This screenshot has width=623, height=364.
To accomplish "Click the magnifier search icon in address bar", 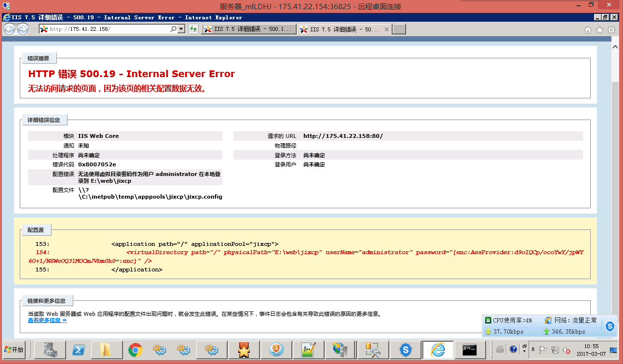I will pyautogui.click(x=174, y=29).
